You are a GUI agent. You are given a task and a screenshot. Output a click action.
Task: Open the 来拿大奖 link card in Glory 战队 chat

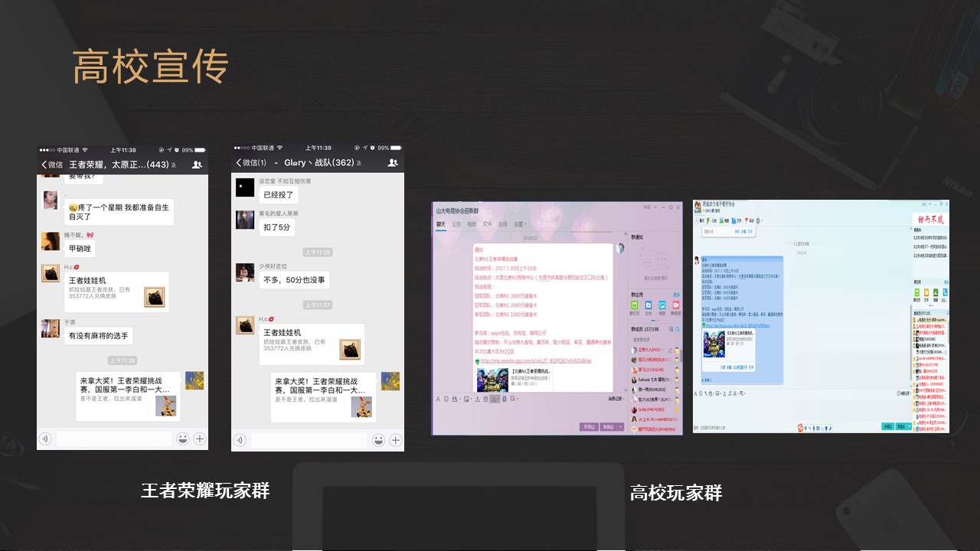pyautogui.click(x=323, y=396)
